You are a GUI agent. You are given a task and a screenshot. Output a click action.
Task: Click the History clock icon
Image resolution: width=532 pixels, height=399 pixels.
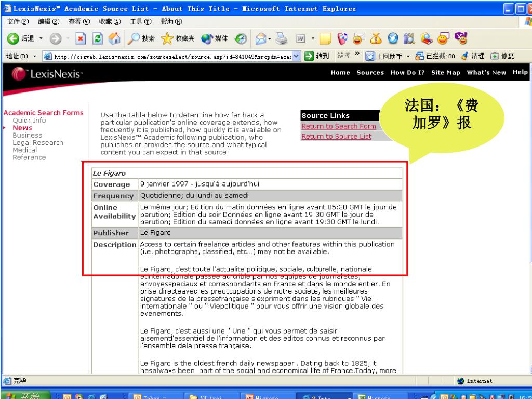point(241,38)
